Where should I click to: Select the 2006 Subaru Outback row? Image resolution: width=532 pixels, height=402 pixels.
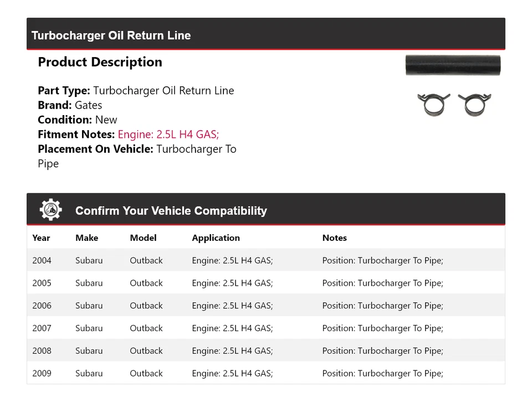(265, 306)
